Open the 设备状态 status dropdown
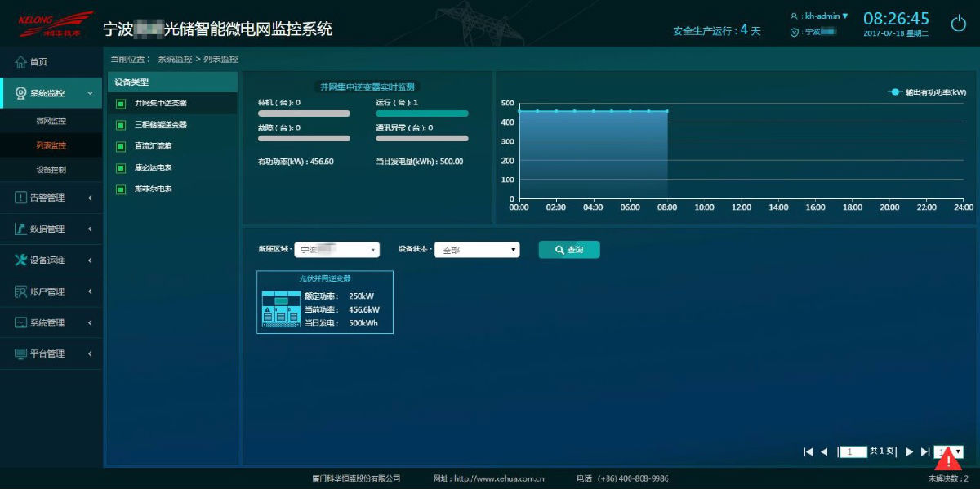Viewport: 980px width, 489px height. point(477,250)
